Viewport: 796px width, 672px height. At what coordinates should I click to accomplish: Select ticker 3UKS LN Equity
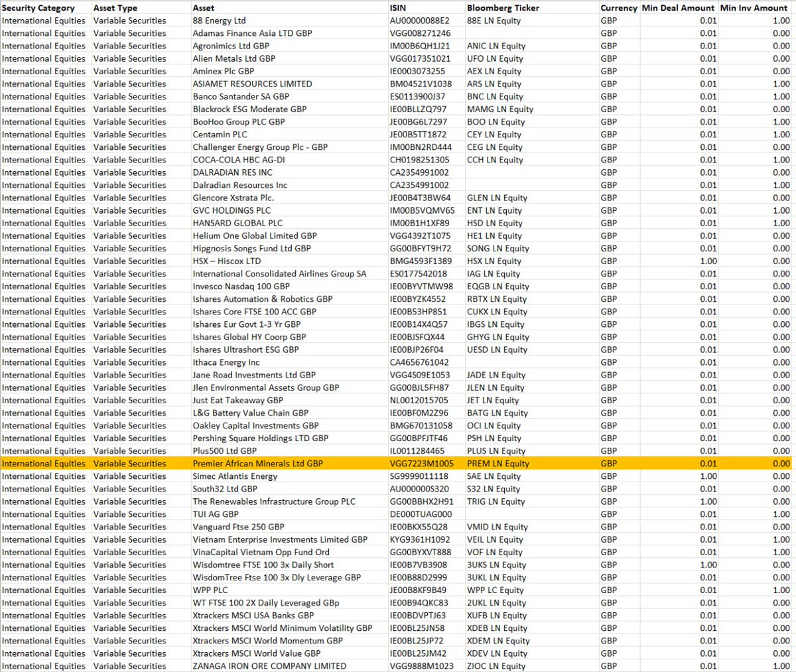pyautogui.click(x=496, y=565)
